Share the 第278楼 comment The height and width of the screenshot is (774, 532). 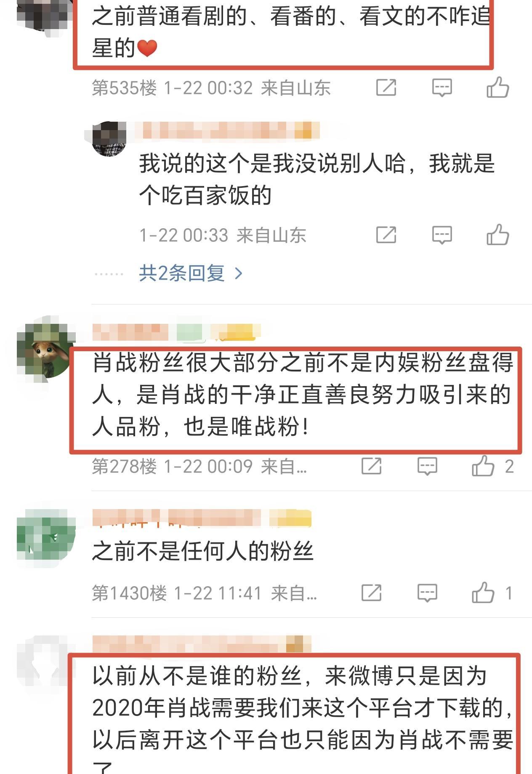(x=372, y=466)
